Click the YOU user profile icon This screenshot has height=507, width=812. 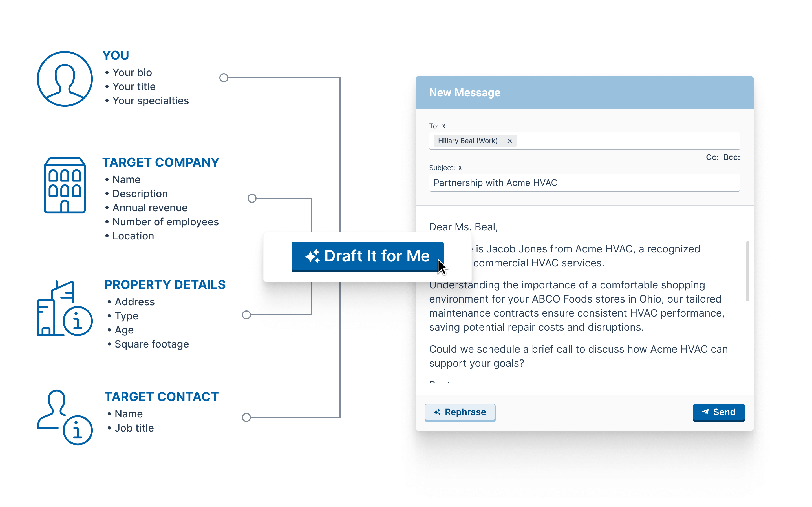tap(65, 79)
